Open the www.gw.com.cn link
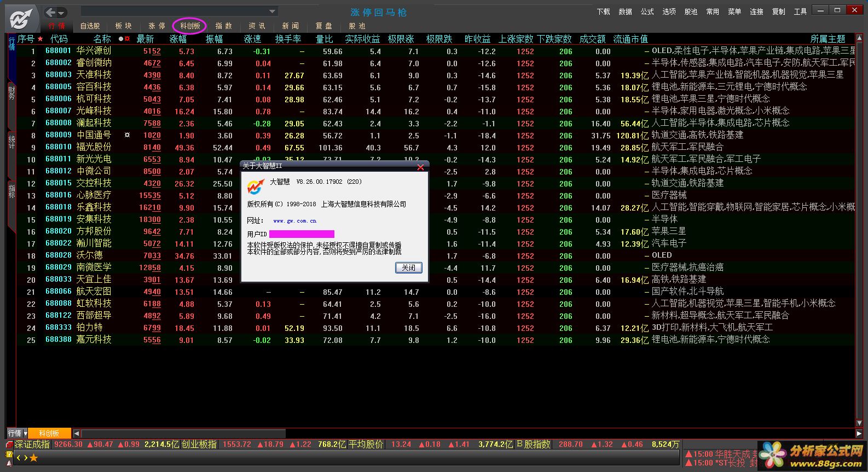Screen dimensions: 868x472 pyautogui.click(x=294, y=221)
